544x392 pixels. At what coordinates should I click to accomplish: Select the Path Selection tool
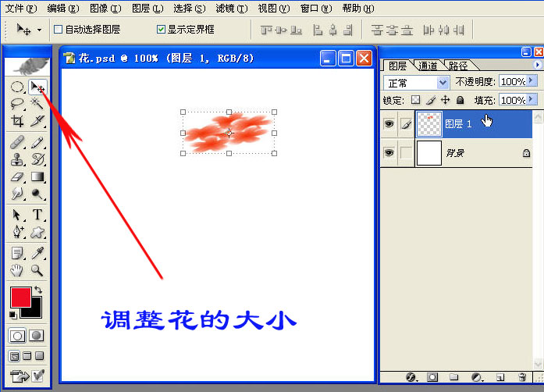tap(16, 215)
